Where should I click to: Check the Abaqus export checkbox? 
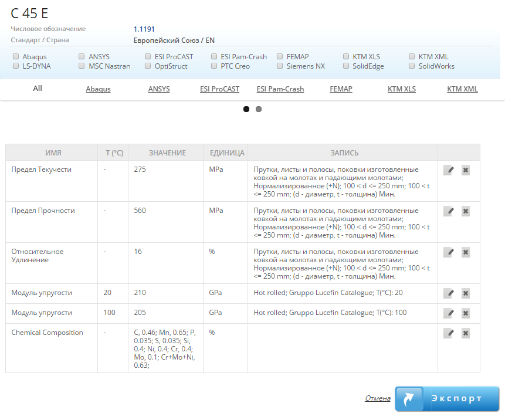16,56
